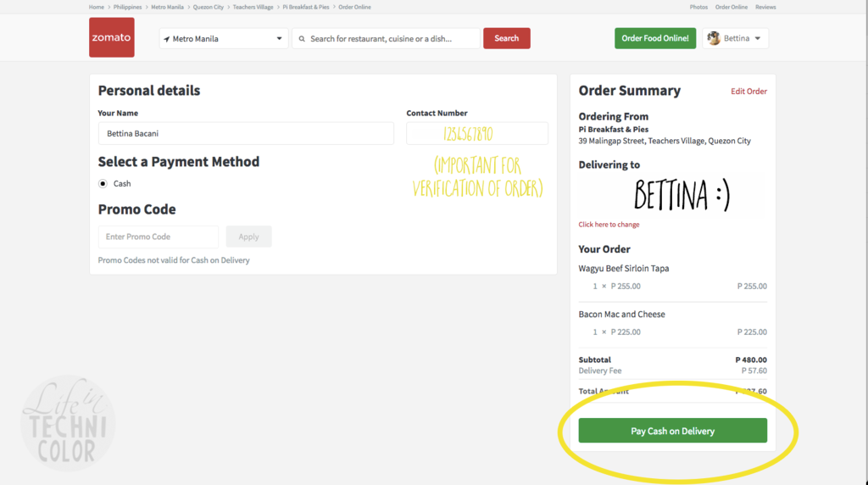The height and width of the screenshot is (485, 868).
Task: Open the Photos tab link
Action: coord(698,7)
